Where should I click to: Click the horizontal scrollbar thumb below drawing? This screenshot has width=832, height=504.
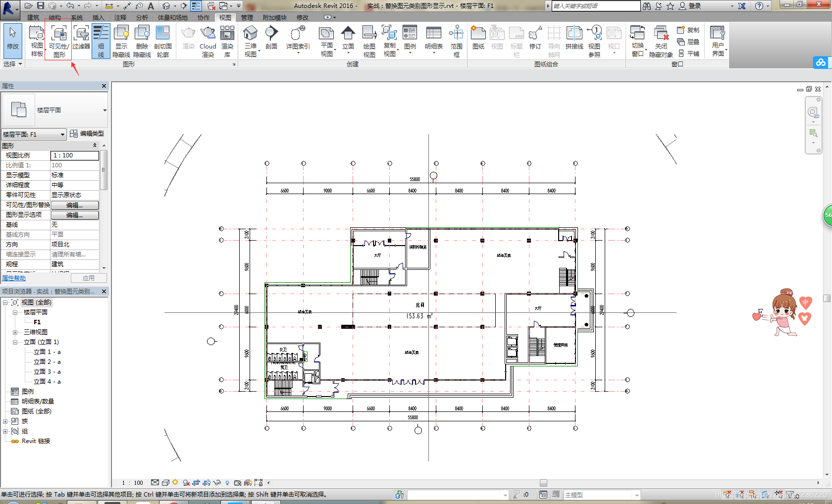pos(543,483)
